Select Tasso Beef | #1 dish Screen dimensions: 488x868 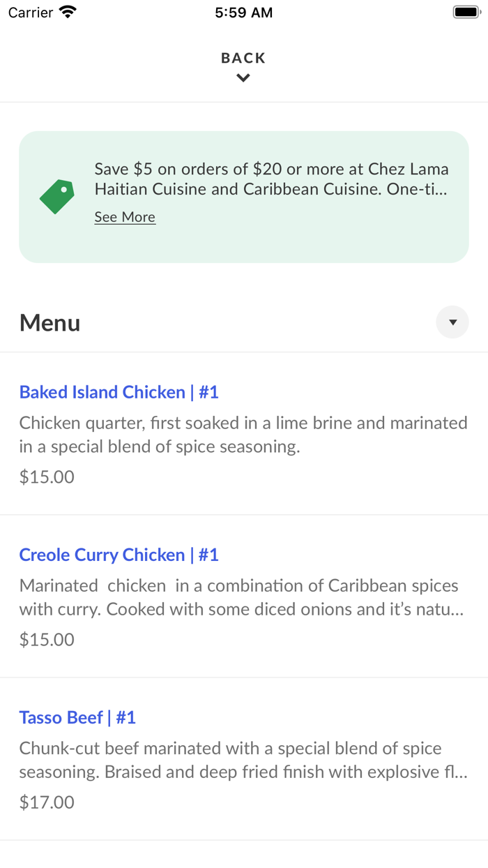click(77, 717)
